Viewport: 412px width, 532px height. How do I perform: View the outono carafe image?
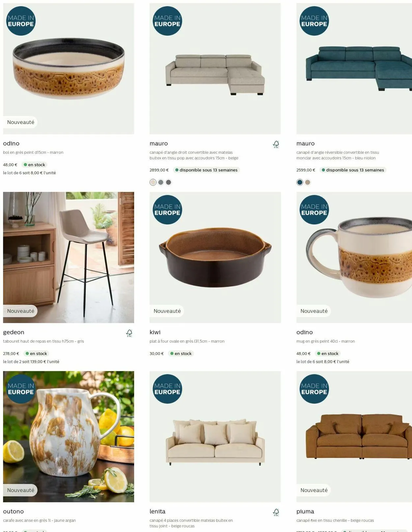(x=69, y=436)
